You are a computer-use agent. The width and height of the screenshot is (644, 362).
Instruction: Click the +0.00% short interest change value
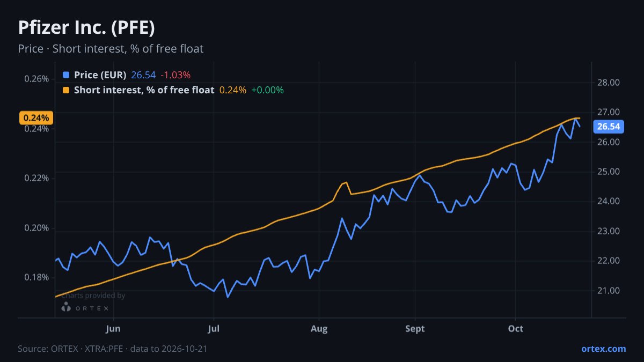268,90
